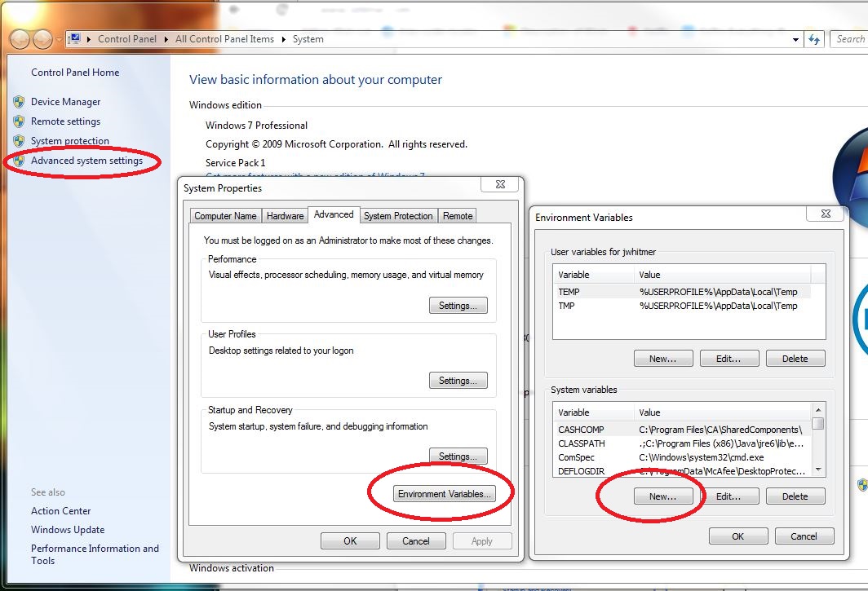Select the CLASSPATH system variable row
Image resolution: width=868 pixels, height=591 pixels.
pos(683,443)
